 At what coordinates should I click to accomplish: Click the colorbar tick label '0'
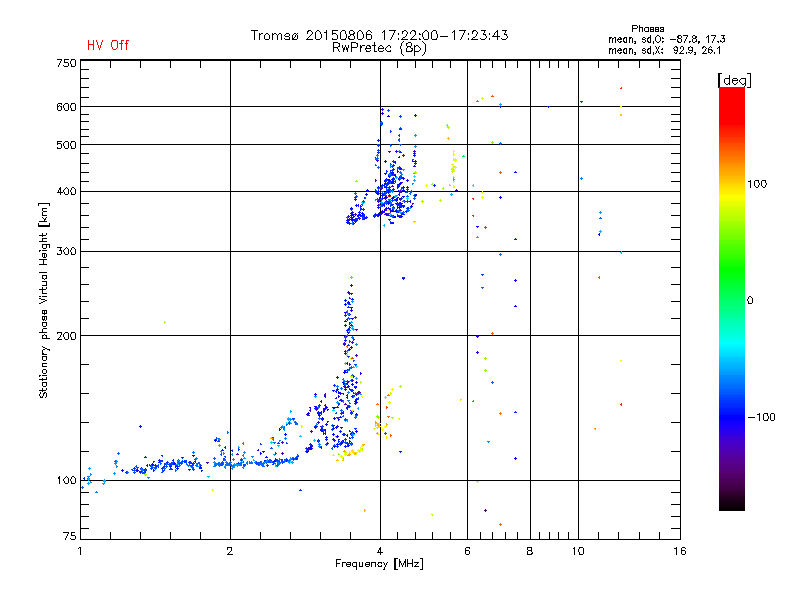[x=750, y=301]
